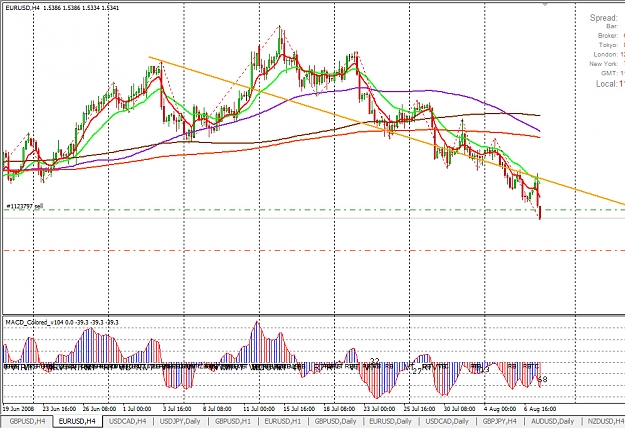Viewport: 625px width, 428px height.
Task: Click the Tokyo: time label
Action: [608, 45]
